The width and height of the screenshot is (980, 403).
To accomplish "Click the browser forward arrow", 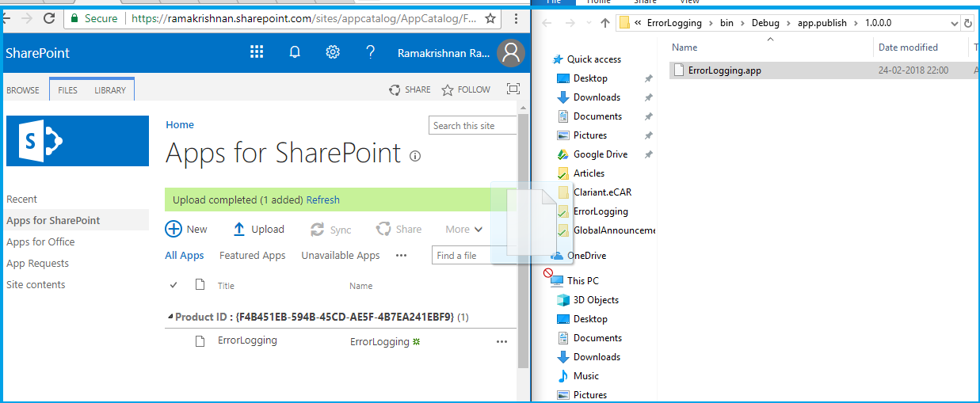I will point(26,17).
